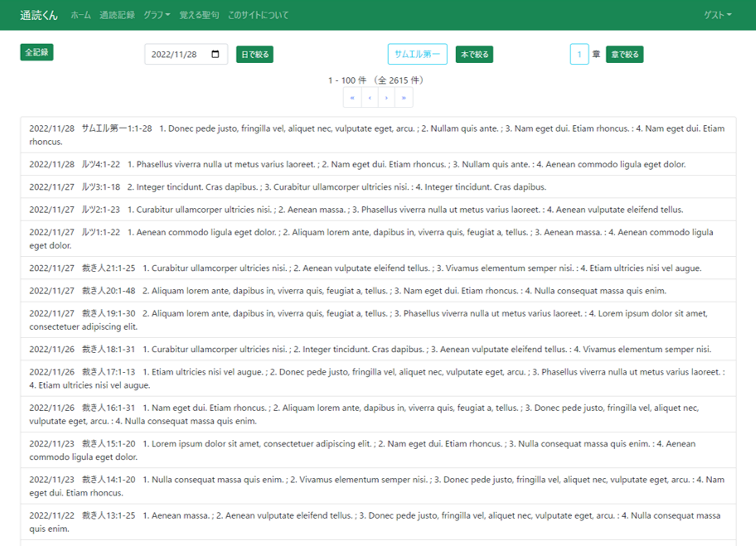Open the ゲスト user dropdown
The width and height of the screenshot is (756, 546).
pyautogui.click(x=718, y=15)
